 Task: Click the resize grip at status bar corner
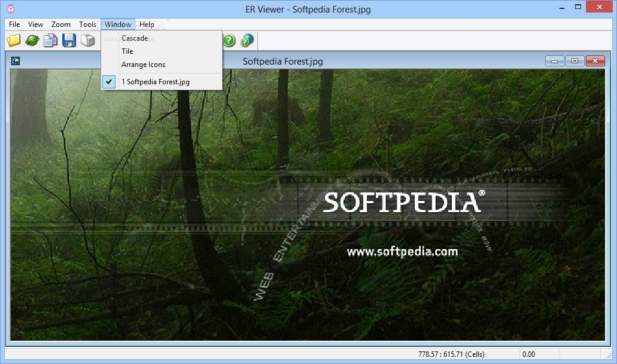point(609,355)
